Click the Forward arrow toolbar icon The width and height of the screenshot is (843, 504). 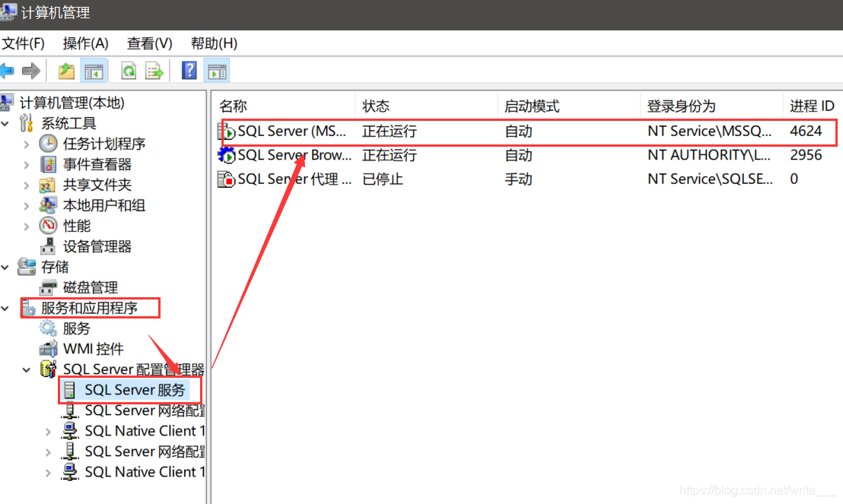tap(31, 71)
